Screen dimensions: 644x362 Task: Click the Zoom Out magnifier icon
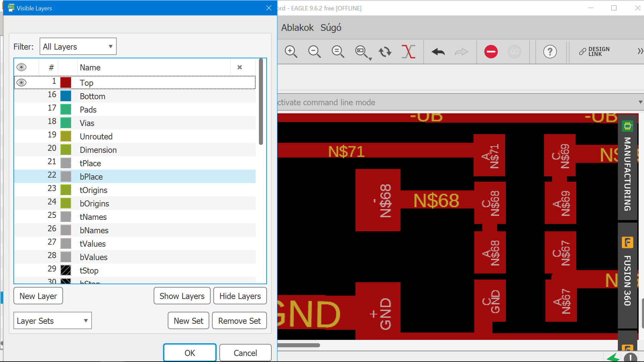tap(314, 52)
